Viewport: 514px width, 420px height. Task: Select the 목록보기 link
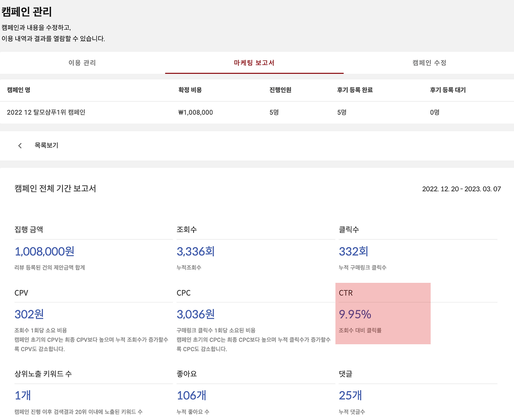pos(46,145)
